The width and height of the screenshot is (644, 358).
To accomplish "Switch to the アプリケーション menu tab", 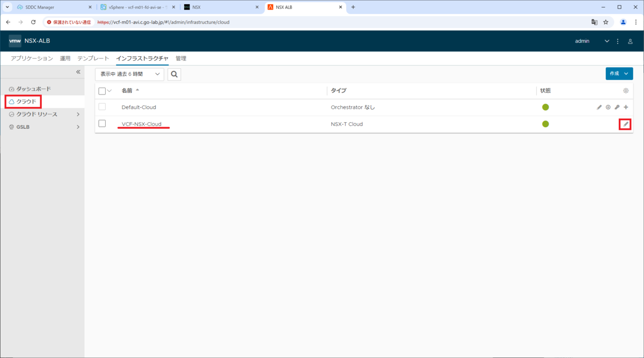I will click(x=32, y=59).
